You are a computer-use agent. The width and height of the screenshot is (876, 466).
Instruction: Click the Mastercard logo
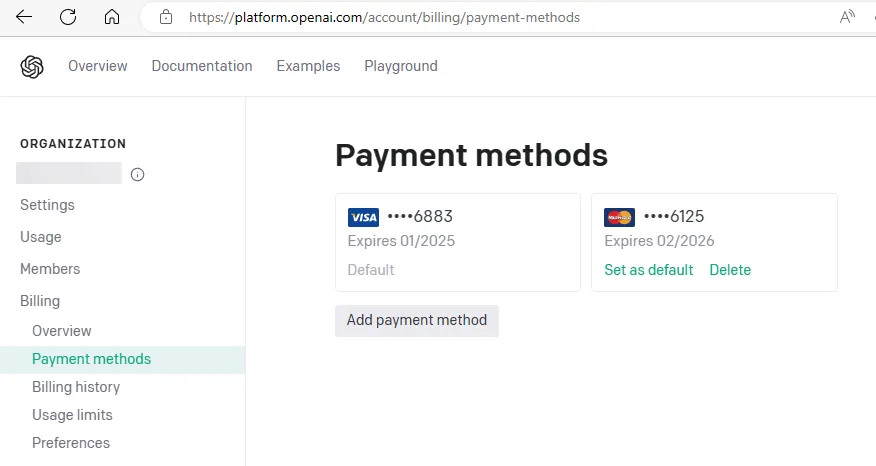pyautogui.click(x=620, y=217)
